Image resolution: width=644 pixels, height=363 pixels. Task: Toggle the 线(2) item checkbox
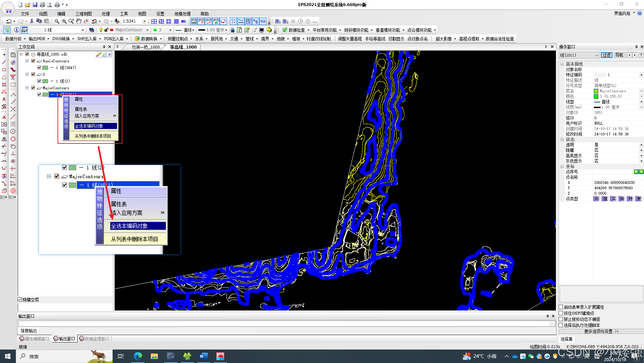39,81
